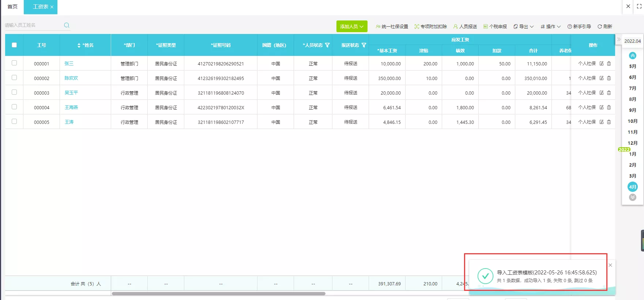Click ID number 412702198206290521
Viewport: 644px width, 300px height.
click(x=221, y=64)
